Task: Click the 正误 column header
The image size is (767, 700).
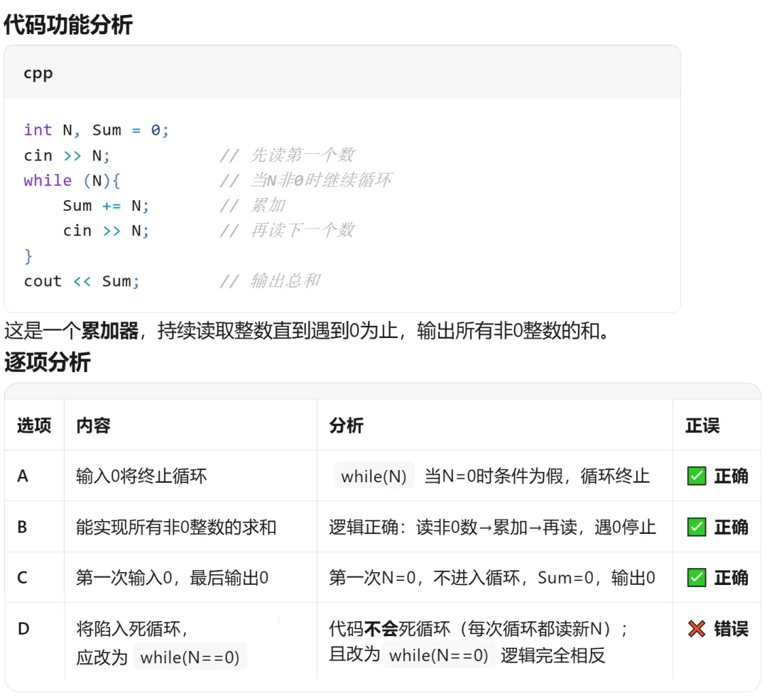Action: (x=703, y=425)
